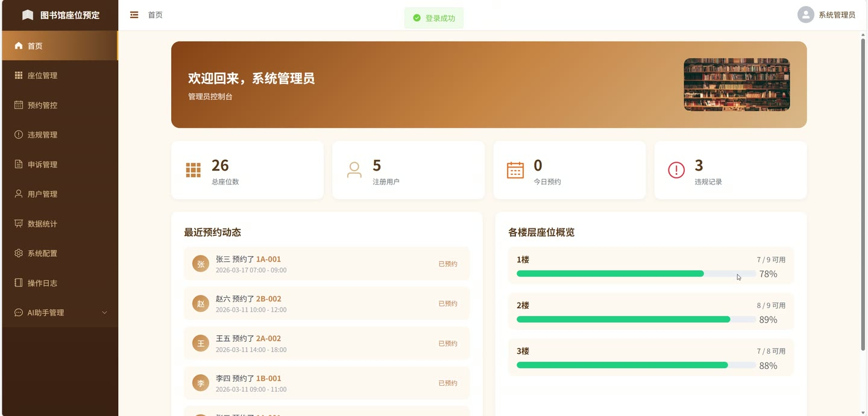Click the 2026-03-17 07:00 - 09:00 time text
This screenshot has width=868, height=416.
click(251, 270)
